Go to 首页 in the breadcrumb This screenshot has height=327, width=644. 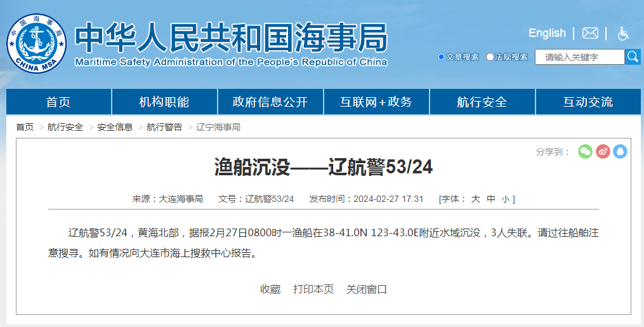[x=25, y=127]
